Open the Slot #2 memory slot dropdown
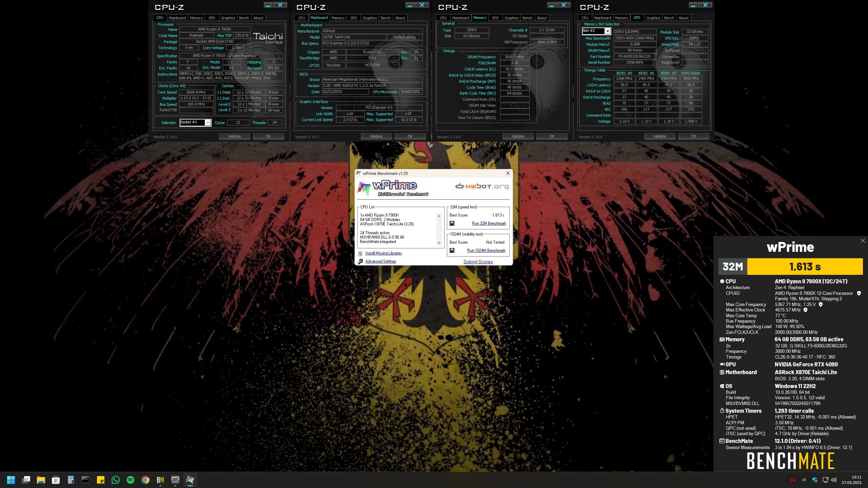Viewport: 868px width, 488px height. (x=607, y=31)
